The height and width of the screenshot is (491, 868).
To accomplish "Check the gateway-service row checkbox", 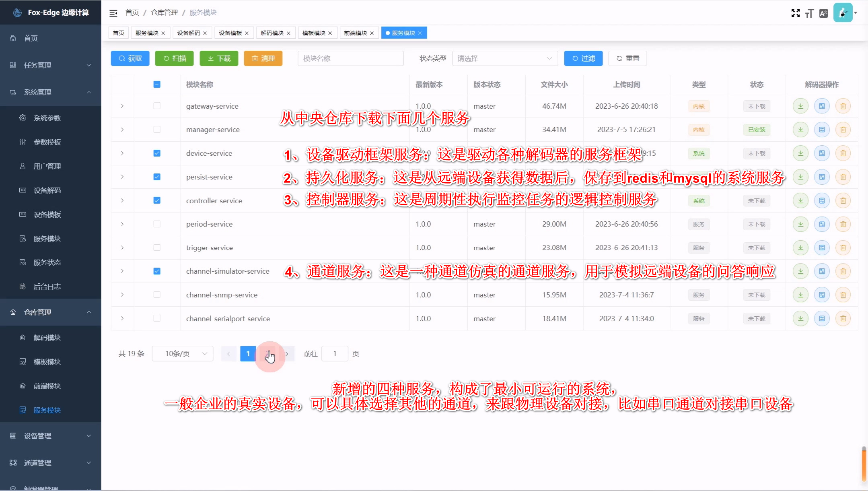I will [157, 106].
